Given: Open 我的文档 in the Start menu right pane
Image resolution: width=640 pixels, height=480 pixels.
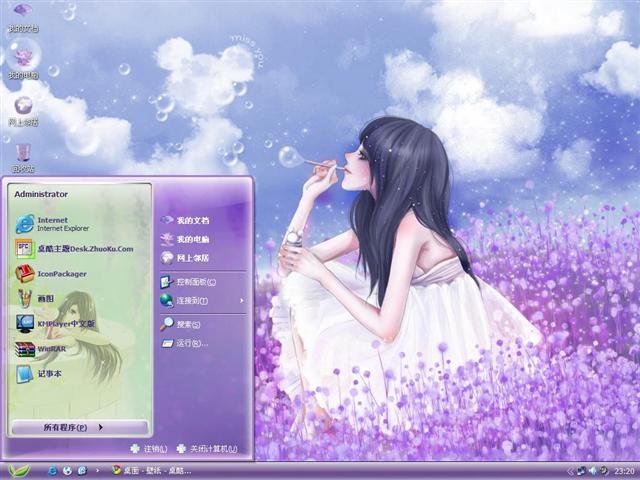Looking at the screenshot, I should pyautogui.click(x=185, y=220).
